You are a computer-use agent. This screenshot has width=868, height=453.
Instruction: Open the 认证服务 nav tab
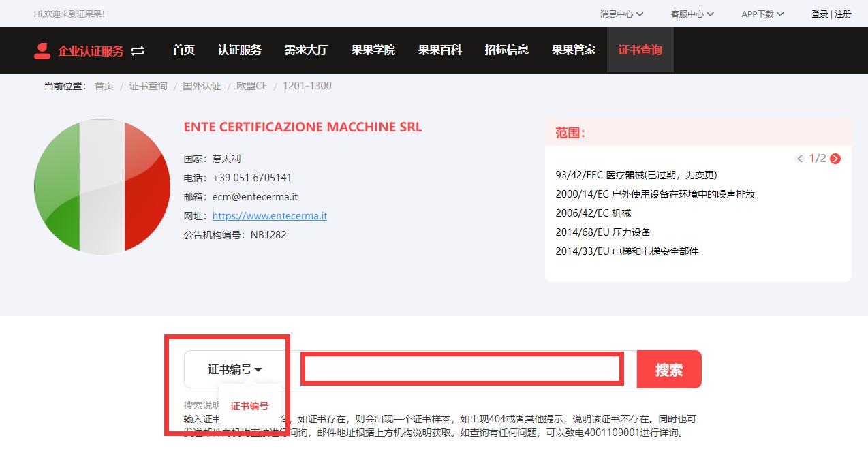click(240, 50)
